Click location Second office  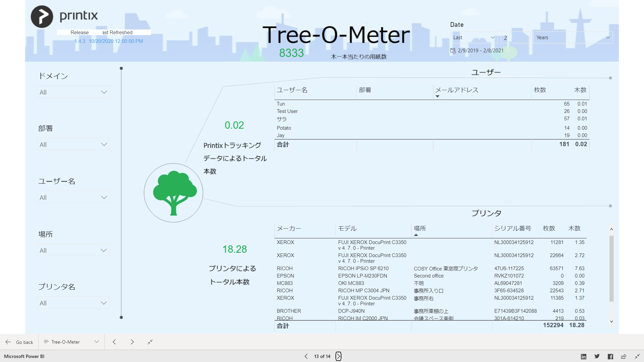pyautogui.click(x=429, y=276)
